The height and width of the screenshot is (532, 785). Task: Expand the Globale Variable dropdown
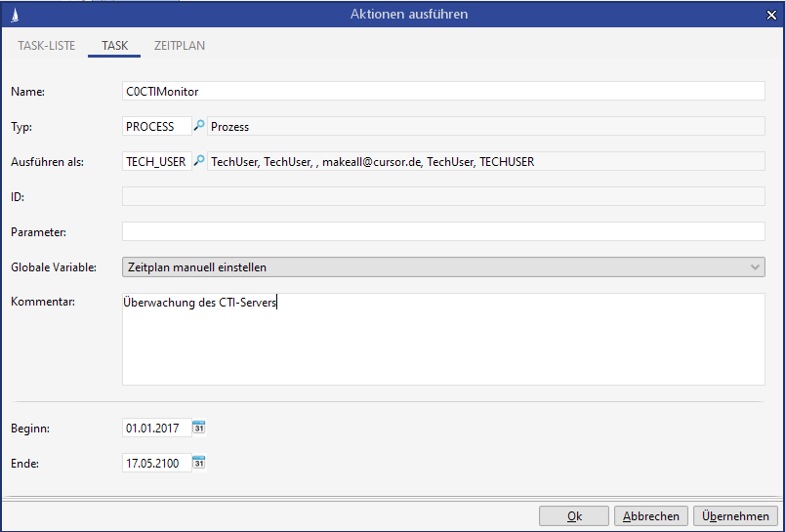coord(442,266)
